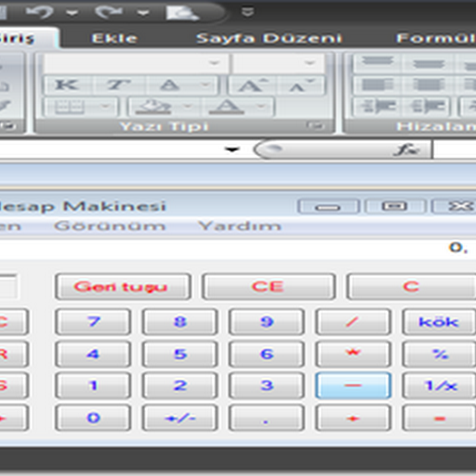Image resolution: width=476 pixels, height=476 pixels.
Task: Decrease font size with the small A icon
Action: [x=300, y=86]
